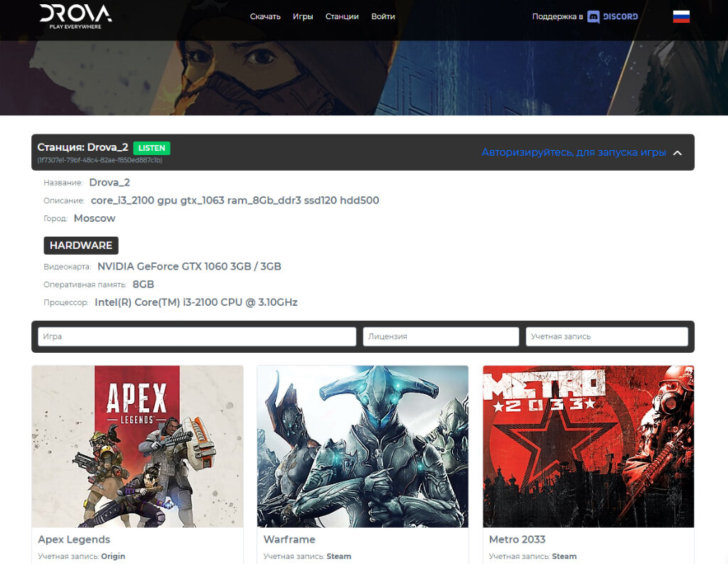Click the Intel Core i3-2100 processor value

point(196,302)
